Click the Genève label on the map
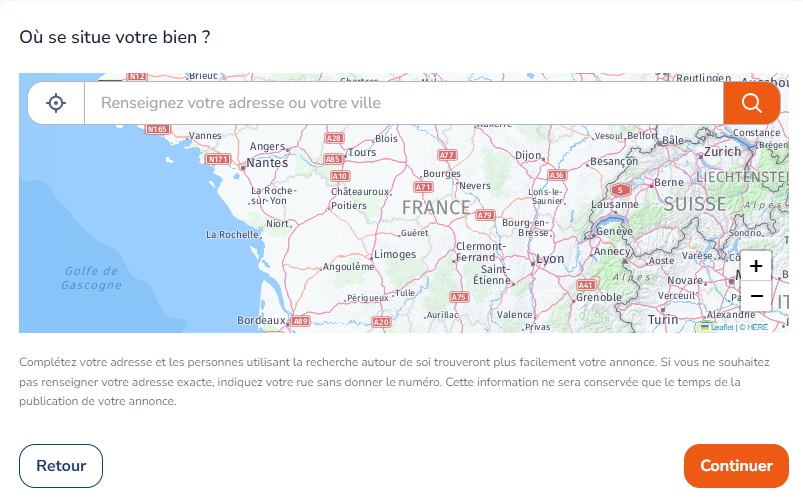 pos(614,231)
